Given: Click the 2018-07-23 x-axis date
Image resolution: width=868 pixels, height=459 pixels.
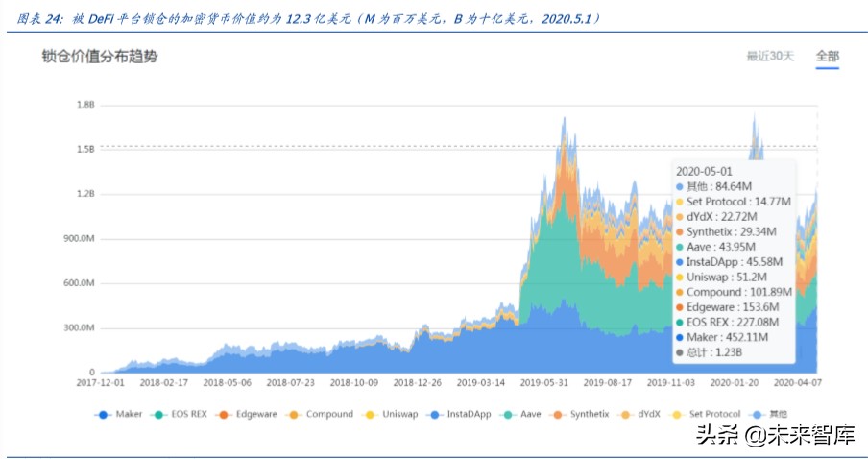Looking at the screenshot, I should tap(291, 382).
